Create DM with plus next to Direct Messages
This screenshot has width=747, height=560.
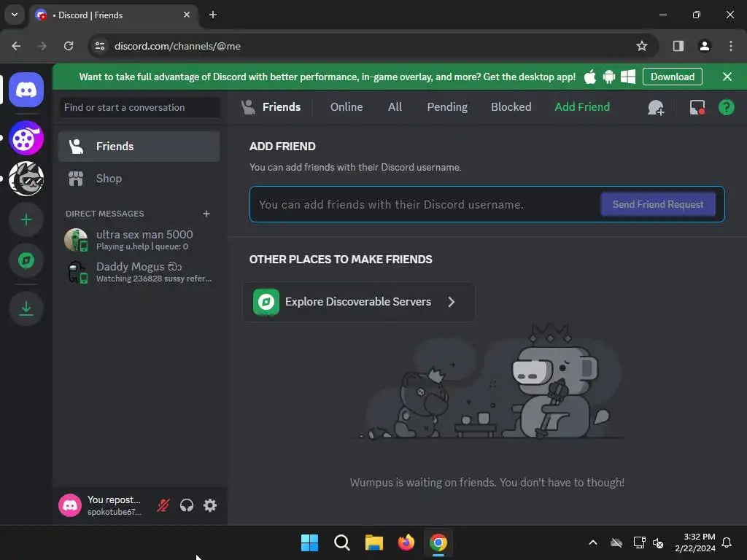pyautogui.click(x=206, y=214)
